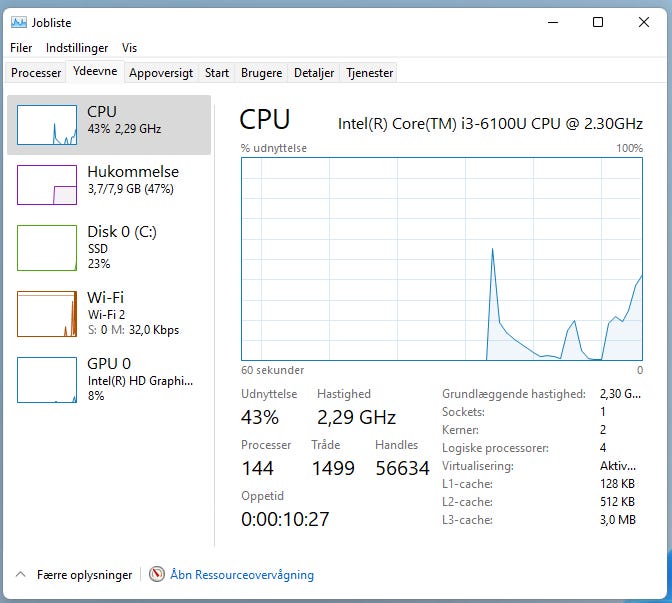The image size is (672, 603).
Task: Go to the Tjenester tab
Action: (x=369, y=73)
